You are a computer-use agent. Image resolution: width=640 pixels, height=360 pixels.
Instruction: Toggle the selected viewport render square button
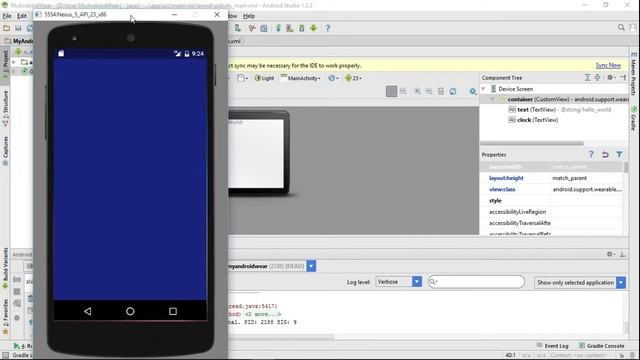click(391, 91)
